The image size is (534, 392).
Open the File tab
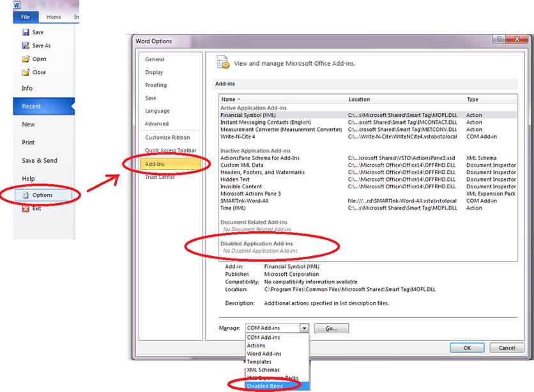coord(26,17)
